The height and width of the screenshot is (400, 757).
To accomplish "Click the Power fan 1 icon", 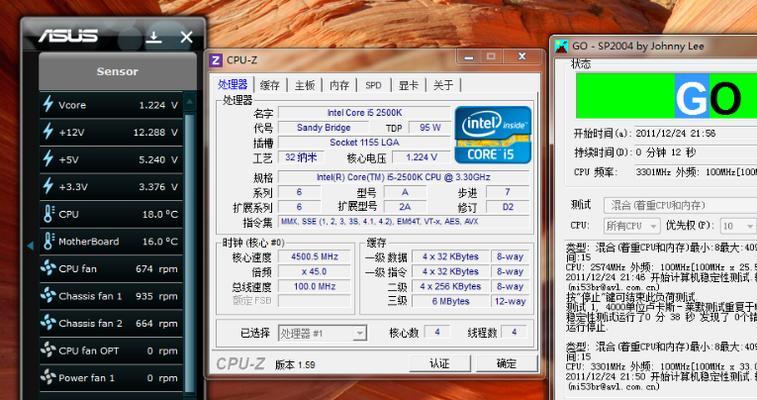I will [48, 377].
